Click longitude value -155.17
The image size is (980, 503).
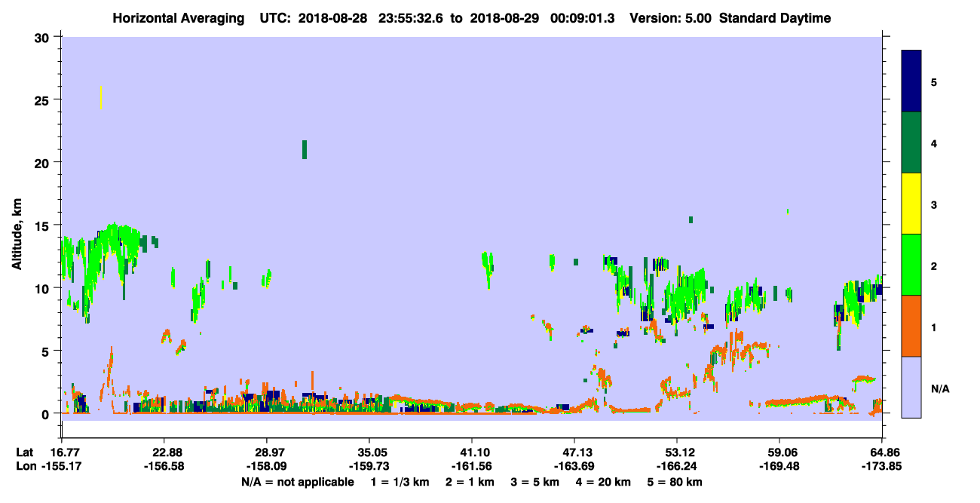point(63,467)
